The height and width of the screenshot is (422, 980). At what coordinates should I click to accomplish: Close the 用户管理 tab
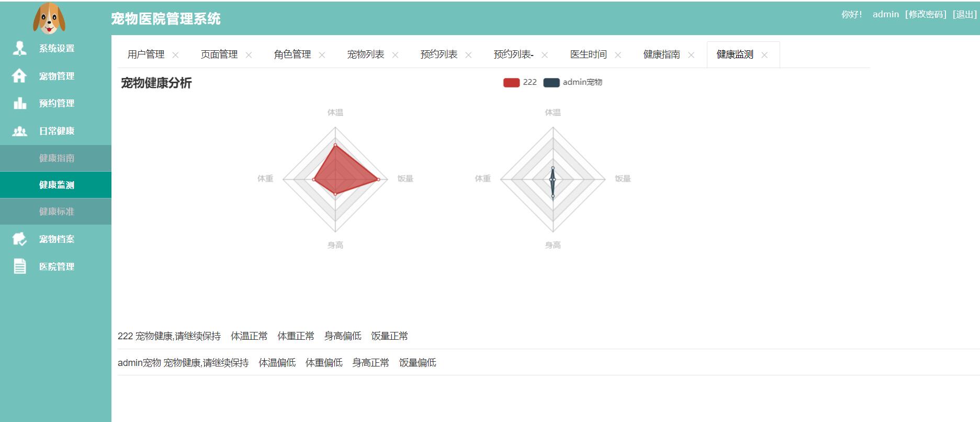tap(175, 55)
